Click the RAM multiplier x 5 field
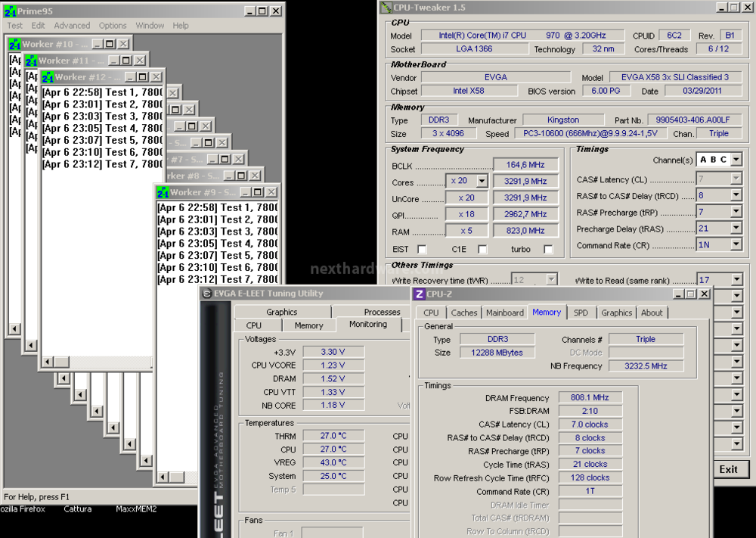Viewport: 756px width, 538px height. [x=466, y=231]
